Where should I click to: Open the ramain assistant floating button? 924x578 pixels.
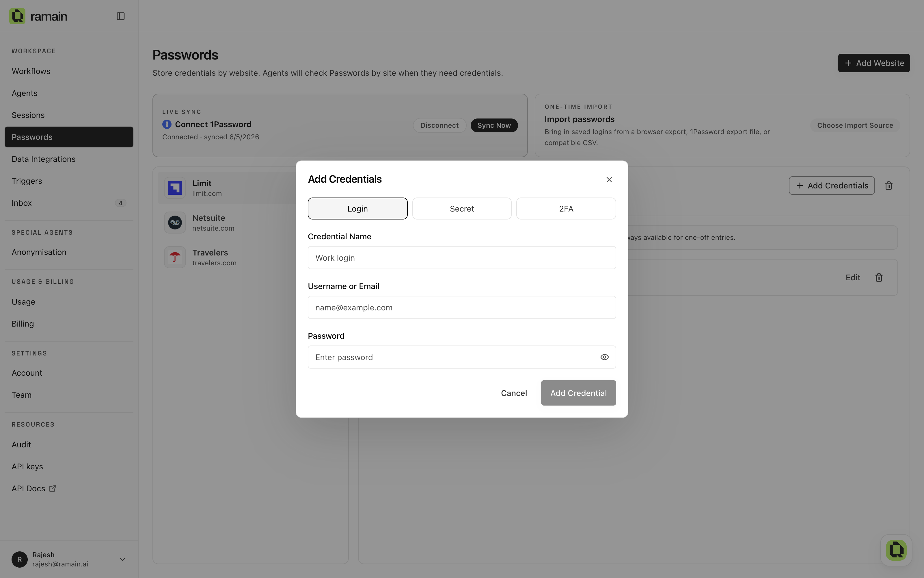(x=896, y=550)
